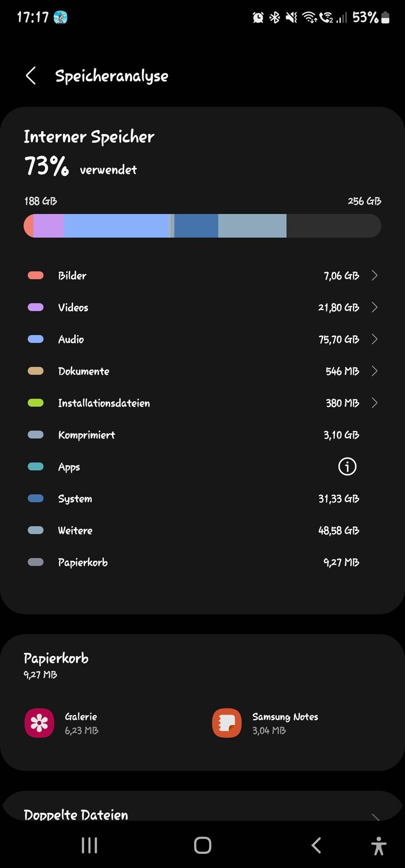
Task: Open Galerie trash icon
Action: click(40, 723)
